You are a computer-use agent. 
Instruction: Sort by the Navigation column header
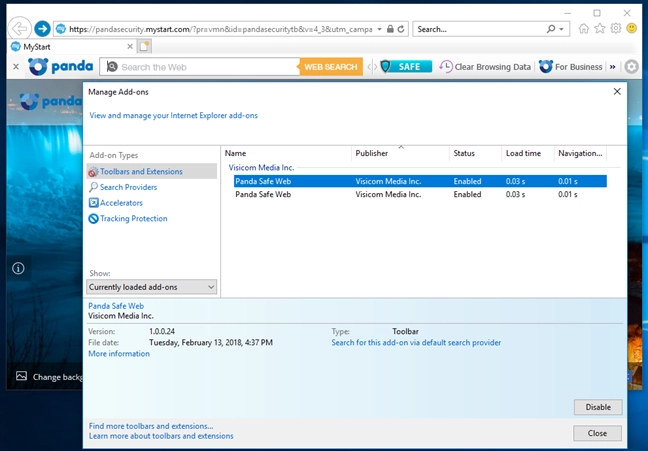pyautogui.click(x=580, y=153)
